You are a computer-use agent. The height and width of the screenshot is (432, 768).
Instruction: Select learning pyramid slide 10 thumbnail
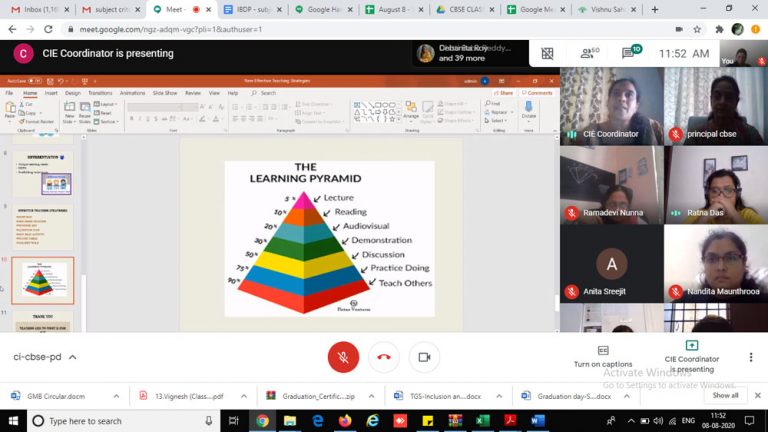(x=43, y=281)
